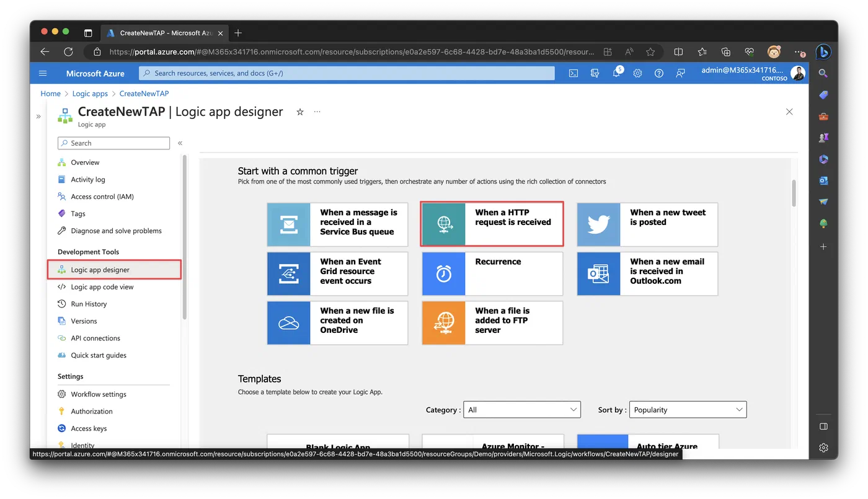
Task: Expand the portal side pane chevron
Action: [x=38, y=116]
